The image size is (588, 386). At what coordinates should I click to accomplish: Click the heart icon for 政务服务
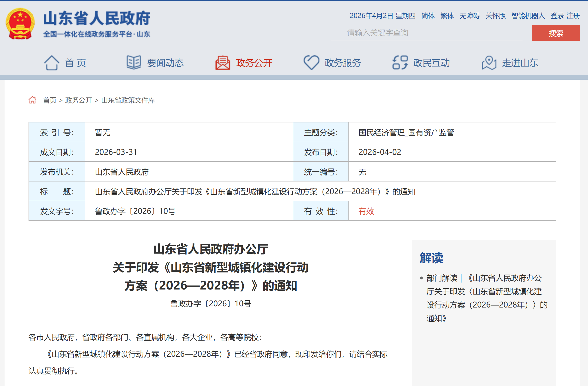(x=311, y=63)
